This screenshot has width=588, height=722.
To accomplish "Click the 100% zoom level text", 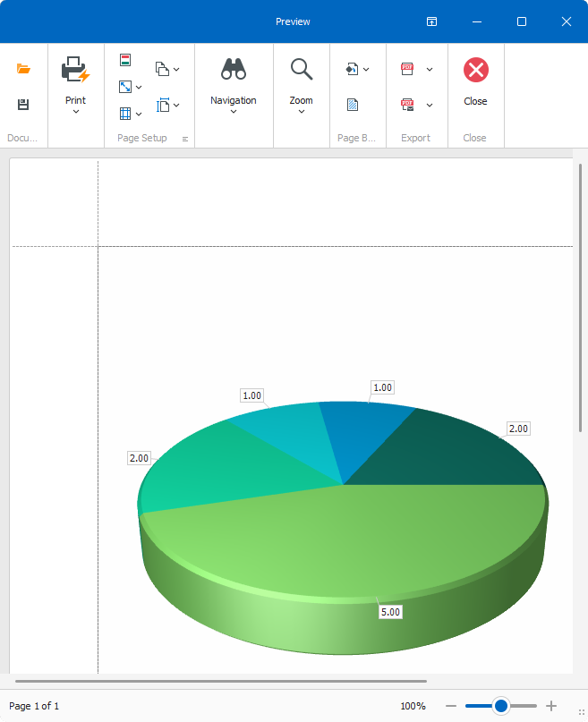I will tap(413, 706).
